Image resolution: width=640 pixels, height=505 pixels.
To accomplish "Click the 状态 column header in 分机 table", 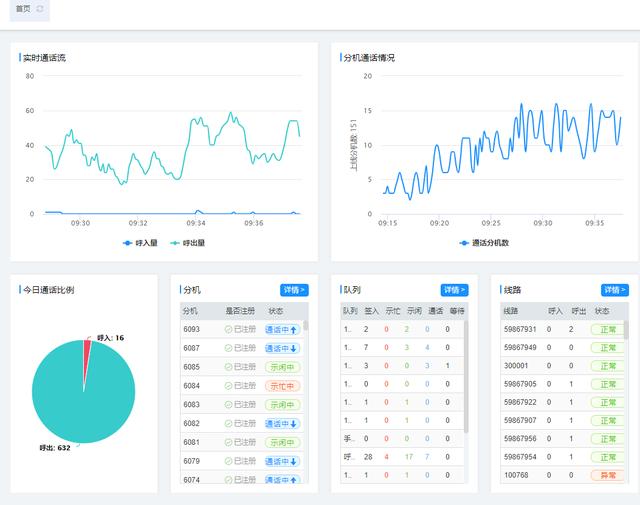I will point(276,311).
